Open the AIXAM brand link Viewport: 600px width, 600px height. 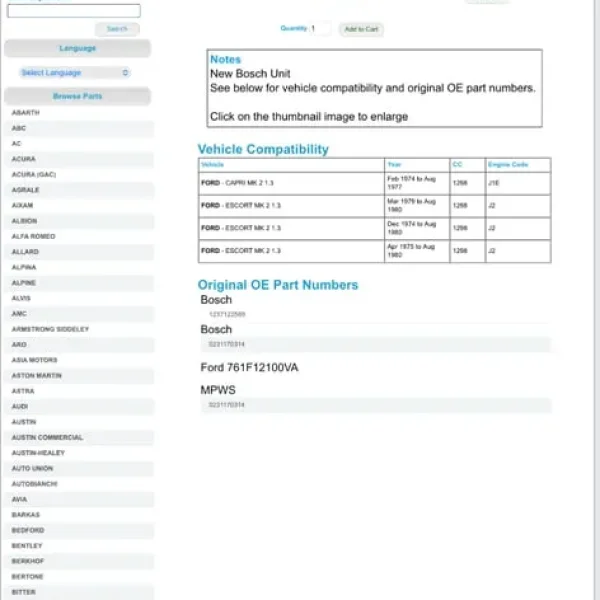[23, 205]
